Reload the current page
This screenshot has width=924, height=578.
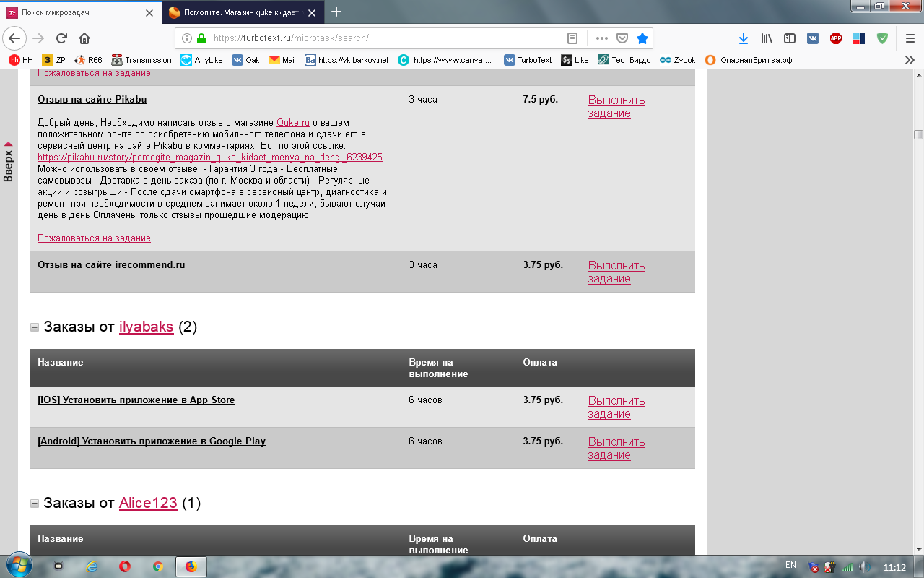[x=61, y=38]
